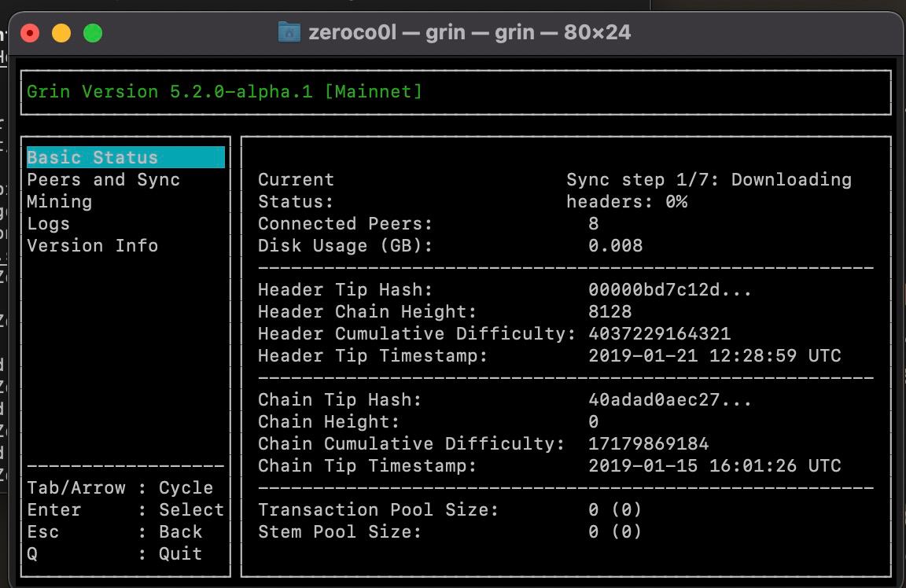
Task: Click the chain hash 40adad0aec27...
Action: pos(670,399)
